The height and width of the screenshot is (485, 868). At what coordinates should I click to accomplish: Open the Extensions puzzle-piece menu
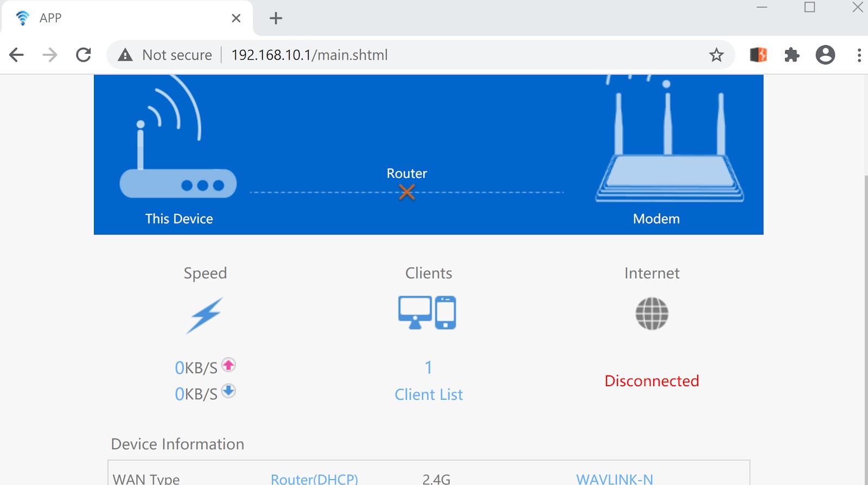pyautogui.click(x=792, y=55)
